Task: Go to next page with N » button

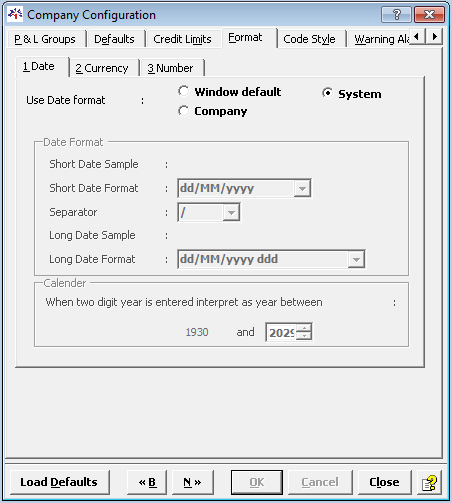Action: click(x=192, y=482)
